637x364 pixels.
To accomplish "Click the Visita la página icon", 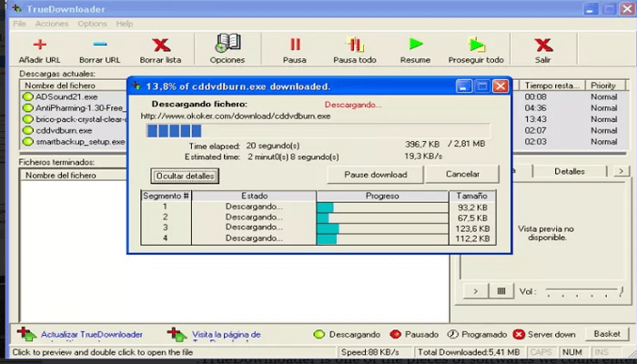I will click(177, 334).
